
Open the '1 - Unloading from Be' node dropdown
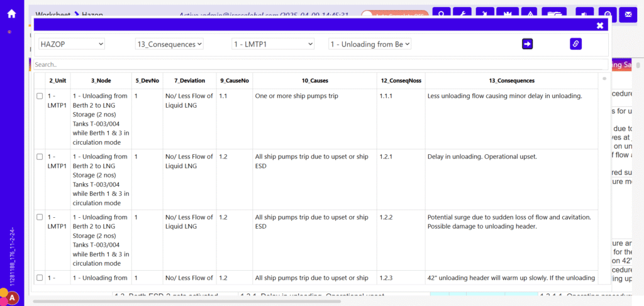[x=370, y=44]
